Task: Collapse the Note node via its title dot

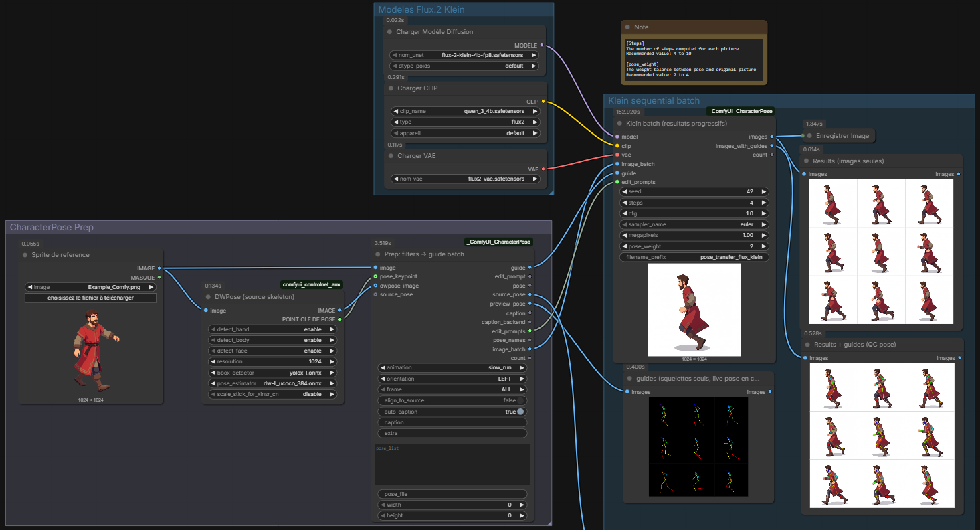Action: (627, 27)
